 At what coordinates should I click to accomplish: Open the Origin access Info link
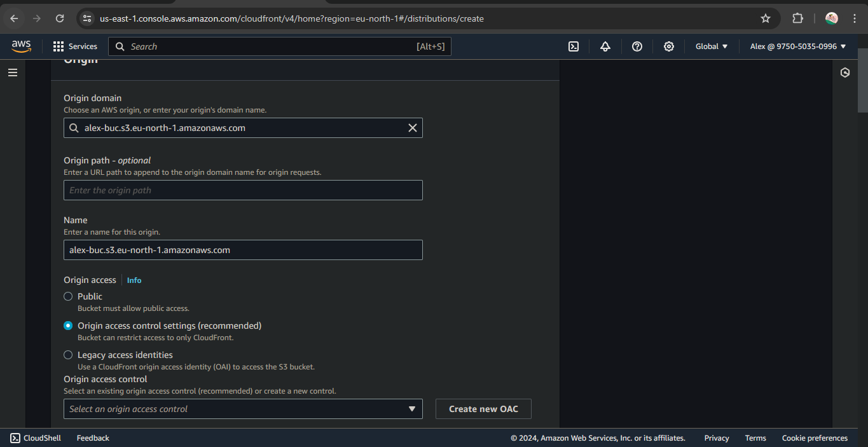click(134, 280)
